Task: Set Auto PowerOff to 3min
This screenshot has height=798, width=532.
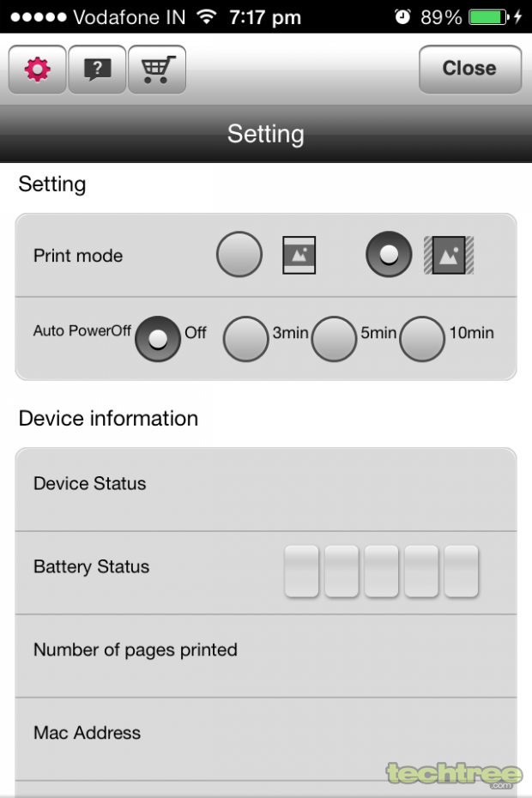Action: [246, 339]
